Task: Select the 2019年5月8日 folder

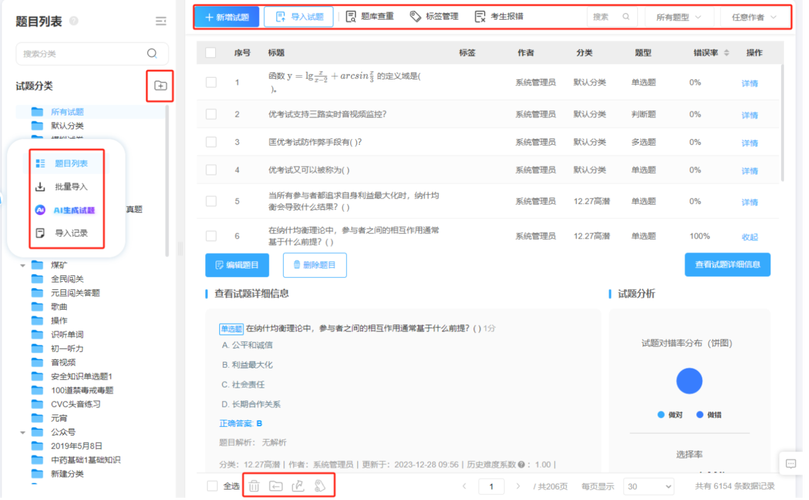Action: [x=76, y=446]
